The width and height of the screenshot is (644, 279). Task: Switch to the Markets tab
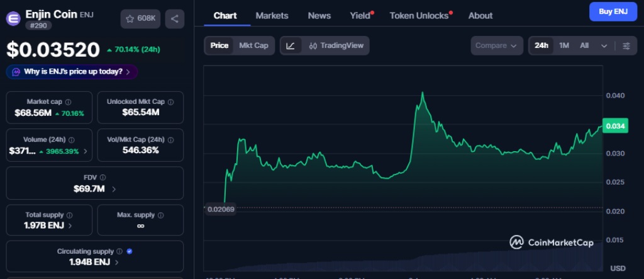point(272,16)
